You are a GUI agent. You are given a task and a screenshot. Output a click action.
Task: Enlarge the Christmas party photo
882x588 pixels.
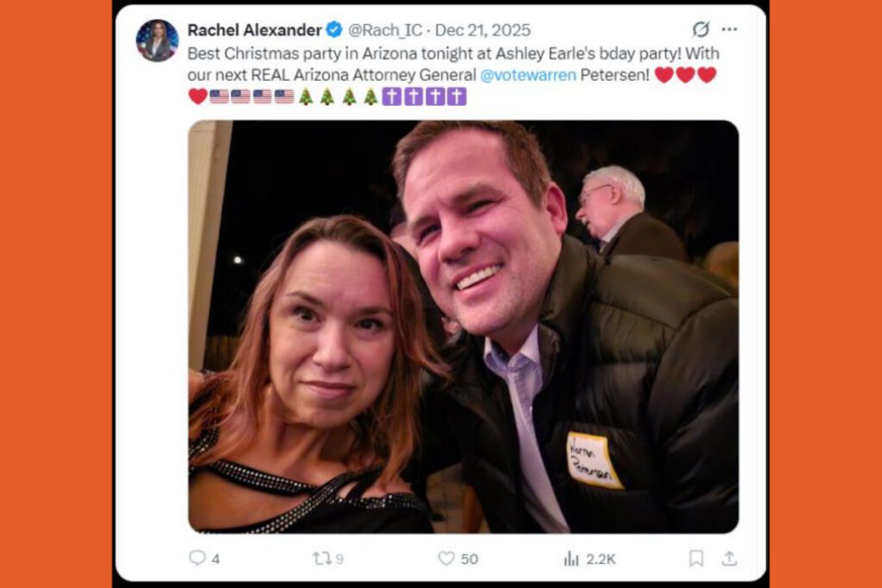click(x=461, y=329)
